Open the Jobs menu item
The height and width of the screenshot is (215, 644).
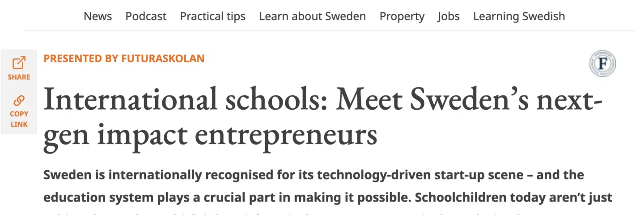click(x=449, y=17)
